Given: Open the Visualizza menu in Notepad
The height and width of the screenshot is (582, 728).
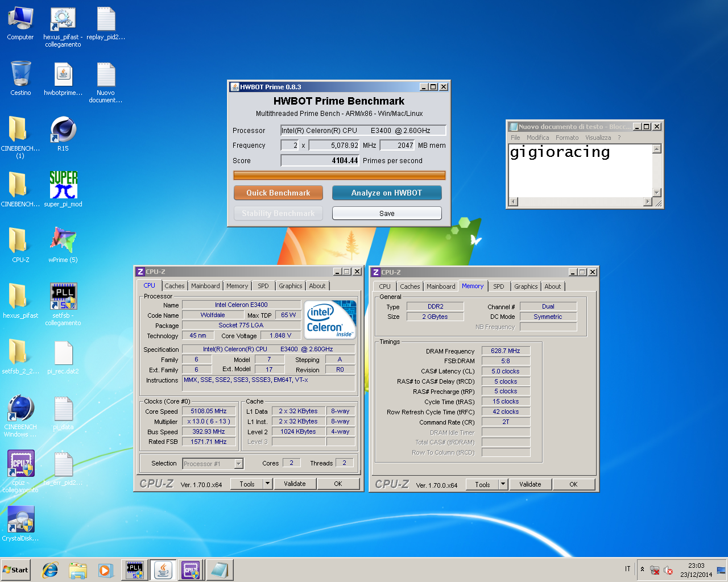Looking at the screenshot, I should point(598,138).
